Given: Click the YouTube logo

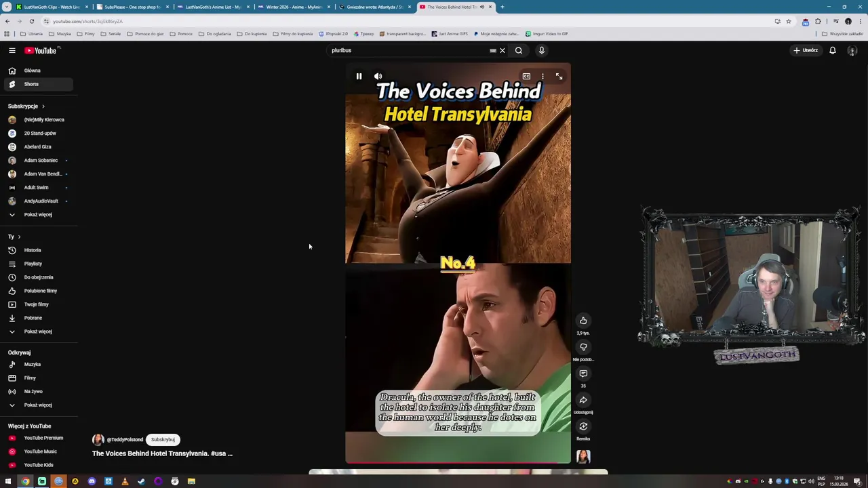Looking at the screenshot, I should click(x=42, y=50).
